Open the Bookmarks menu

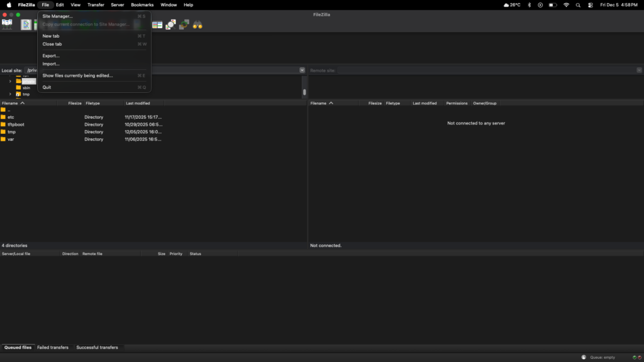(x=142, y=4)
